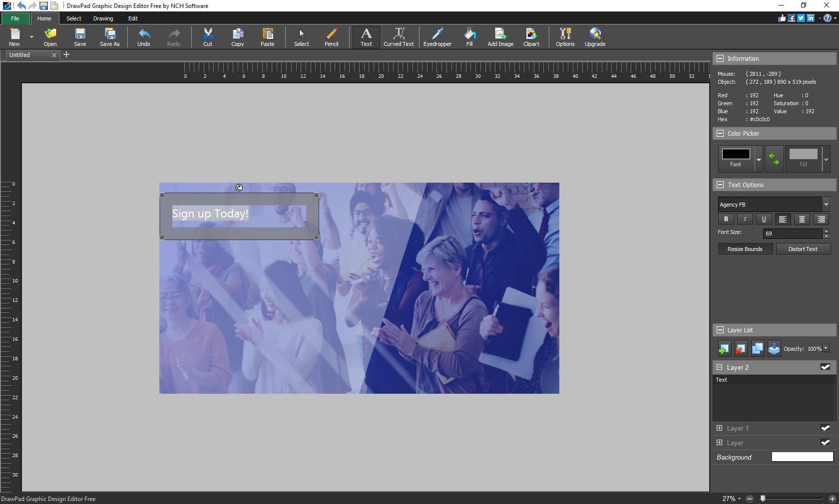Enable italic formatting in Text Options
This screenshot has width=839, height=504.
[744, 219]
